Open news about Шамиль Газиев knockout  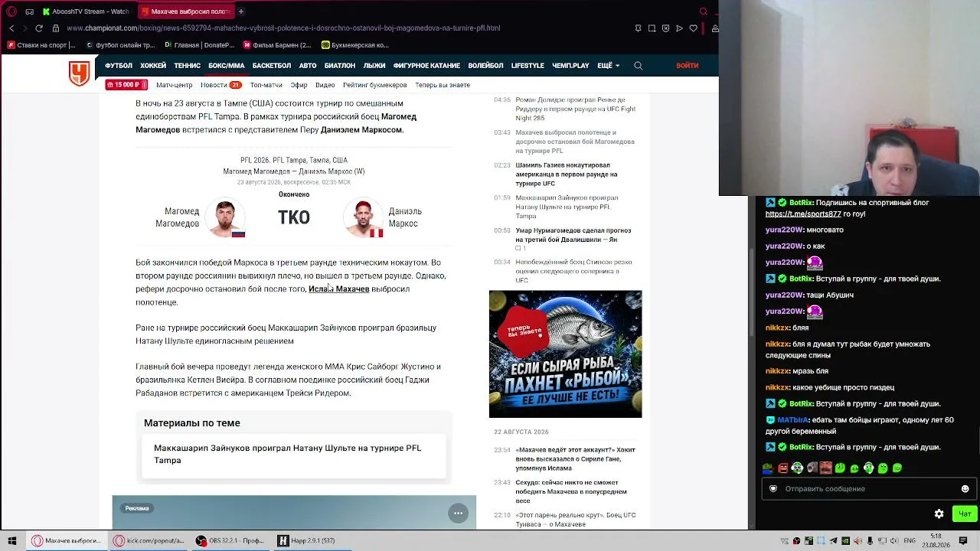567,174
